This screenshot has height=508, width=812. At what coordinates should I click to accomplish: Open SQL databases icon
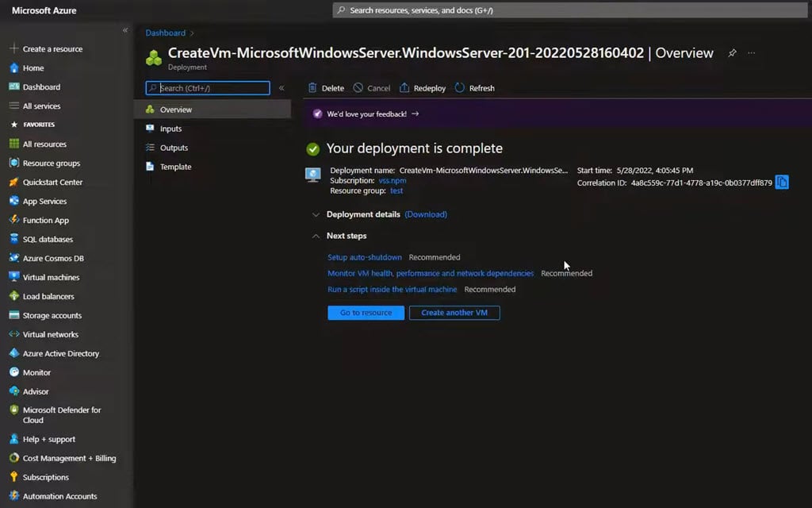pos(14,239)
